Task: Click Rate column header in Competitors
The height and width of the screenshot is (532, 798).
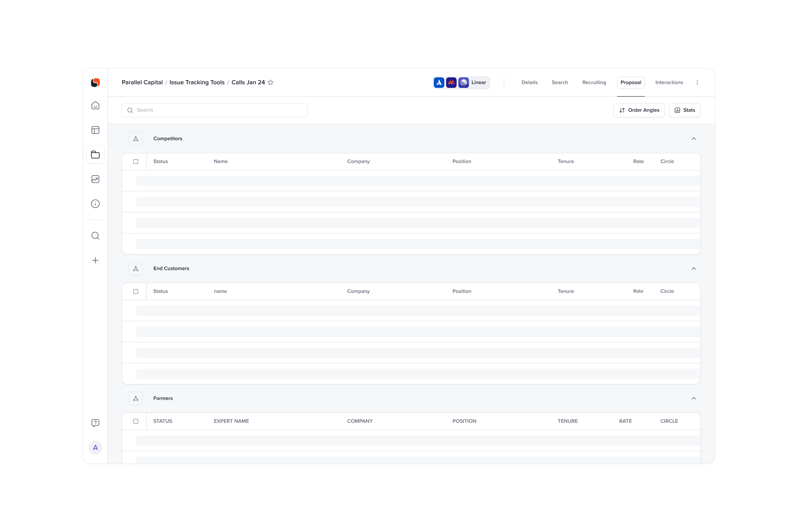Action: (638, 161)
